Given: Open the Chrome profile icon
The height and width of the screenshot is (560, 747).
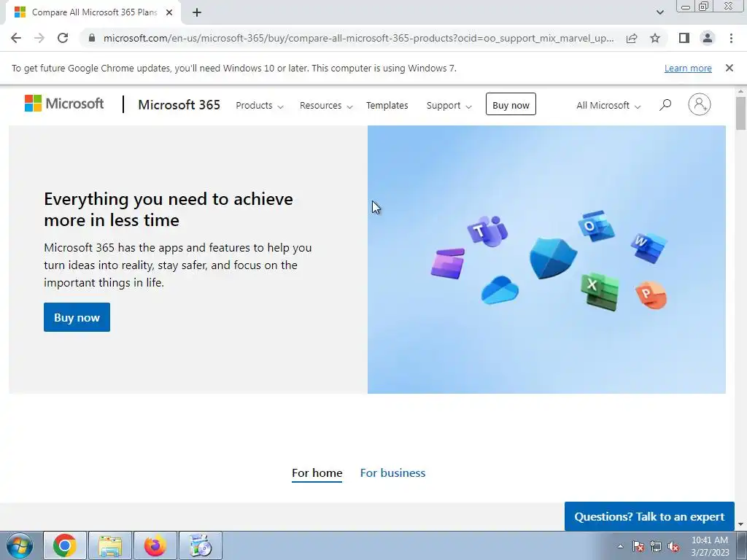Looking at the screenshot, I should 708,38.
